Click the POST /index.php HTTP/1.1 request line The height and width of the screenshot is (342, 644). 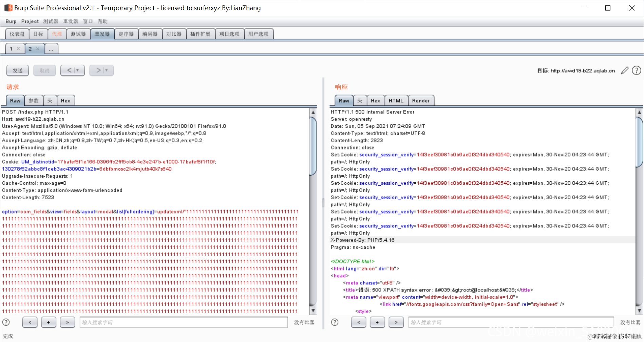pyautogui.click(x=35, y=112)
